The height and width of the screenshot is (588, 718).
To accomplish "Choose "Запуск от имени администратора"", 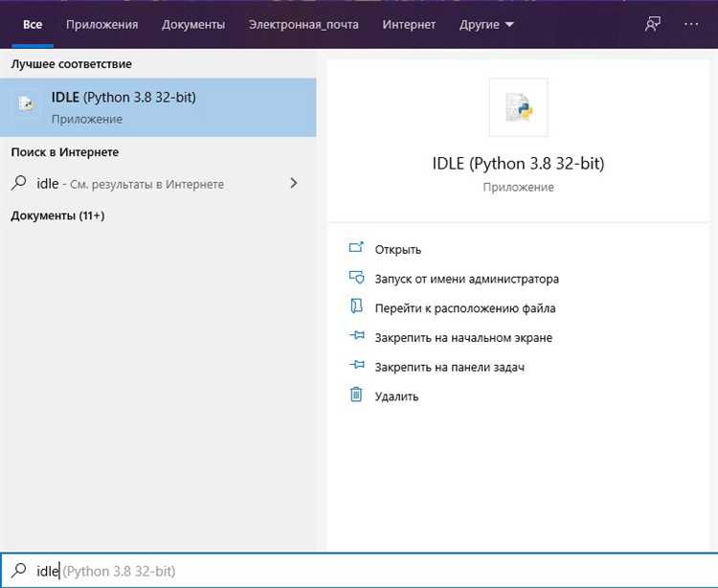I will pos(466,279).
